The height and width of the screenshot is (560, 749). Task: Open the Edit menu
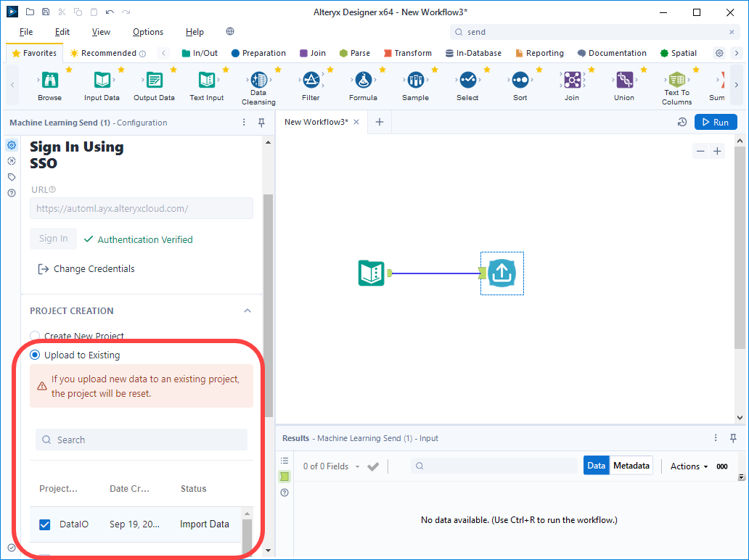62,32
